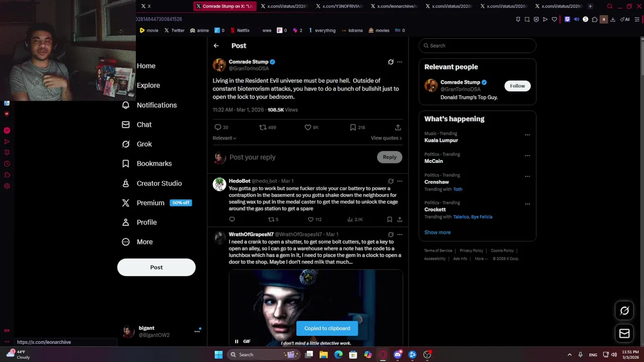
Task: Open options for Crenshaw trend
Action: click(x=527, y=176)
